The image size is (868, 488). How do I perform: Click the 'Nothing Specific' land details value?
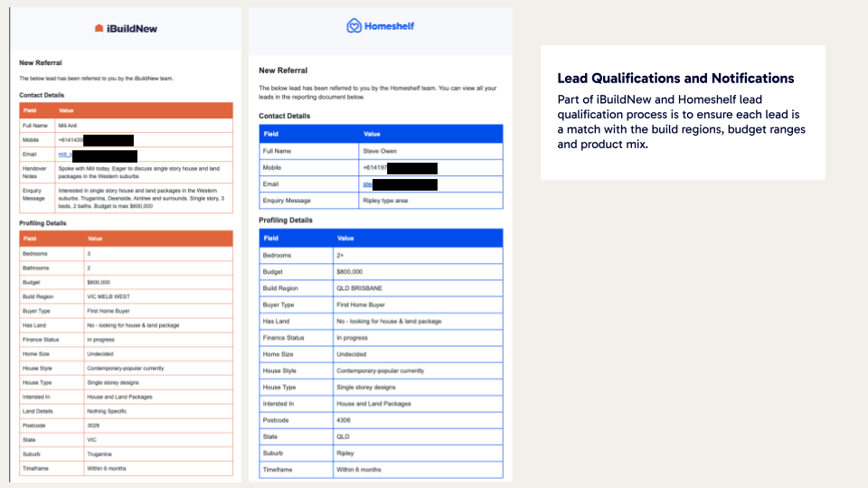pos(107,411)
